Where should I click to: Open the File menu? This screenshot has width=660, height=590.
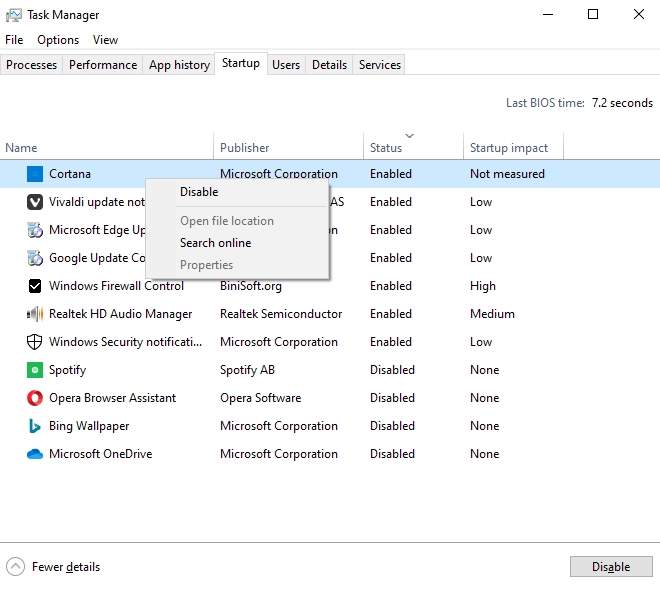[x=14, y=40]
